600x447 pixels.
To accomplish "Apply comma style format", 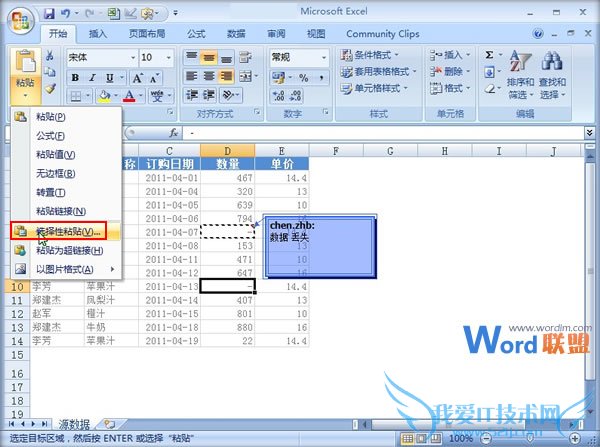I will (321, 78).
